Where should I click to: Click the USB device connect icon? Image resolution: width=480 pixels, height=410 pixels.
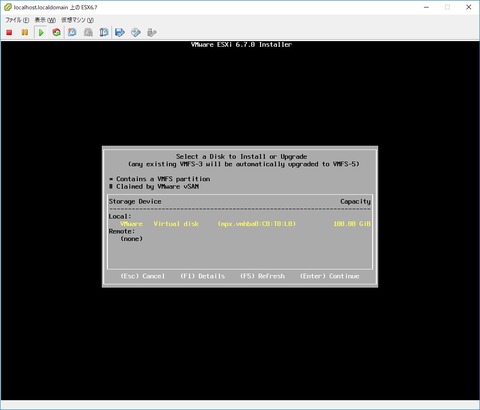[x=152, y=32]
